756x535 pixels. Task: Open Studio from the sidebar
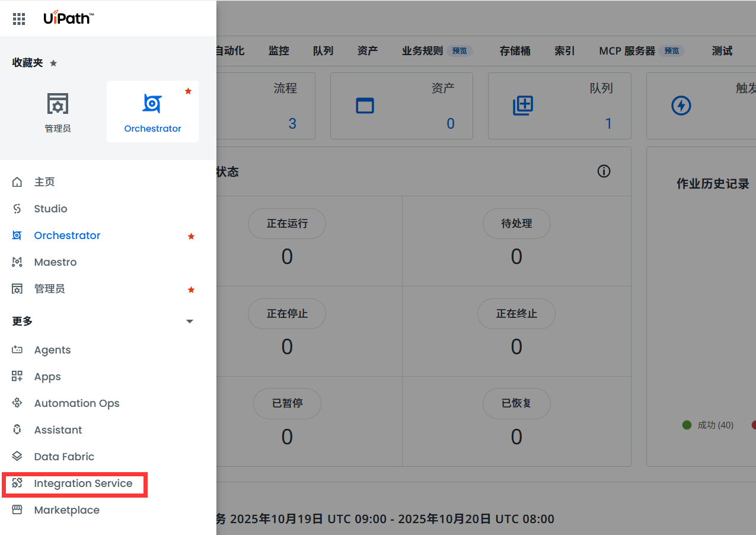tap(50, 209)
